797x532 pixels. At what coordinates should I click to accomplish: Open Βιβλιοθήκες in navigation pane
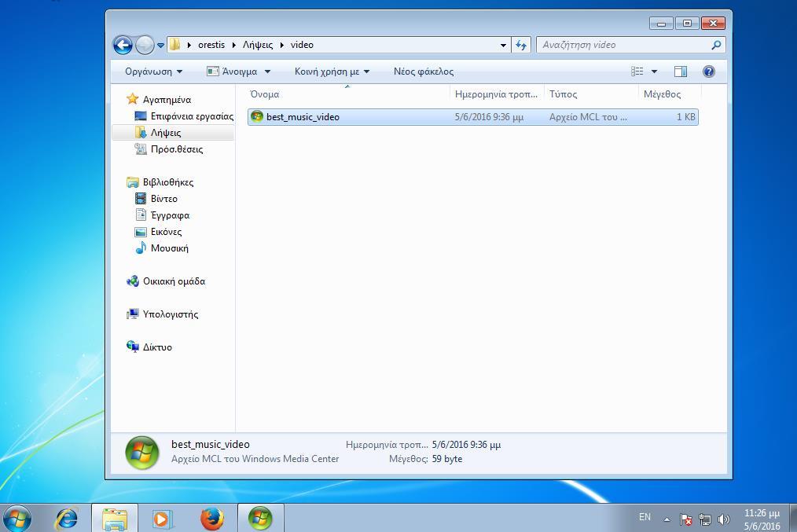click(167, 182)
